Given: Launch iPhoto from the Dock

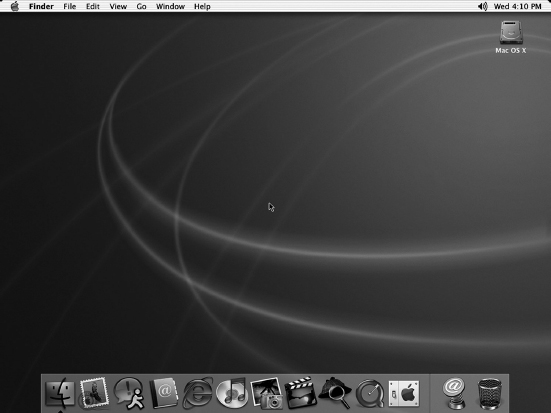Looking at the screenshot, I should [x=266, y=393].
